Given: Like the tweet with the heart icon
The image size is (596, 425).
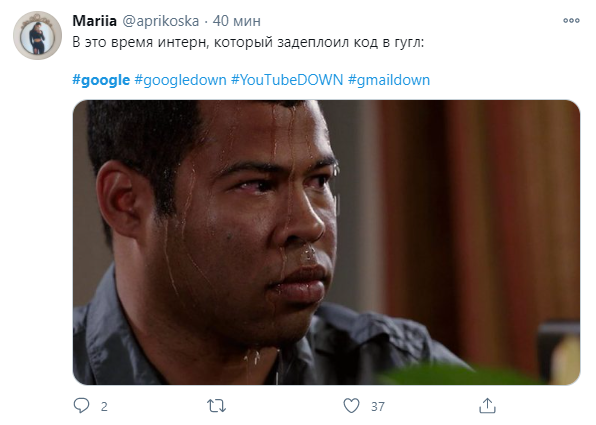Looking at the screenshot, I should click(351, 405).
